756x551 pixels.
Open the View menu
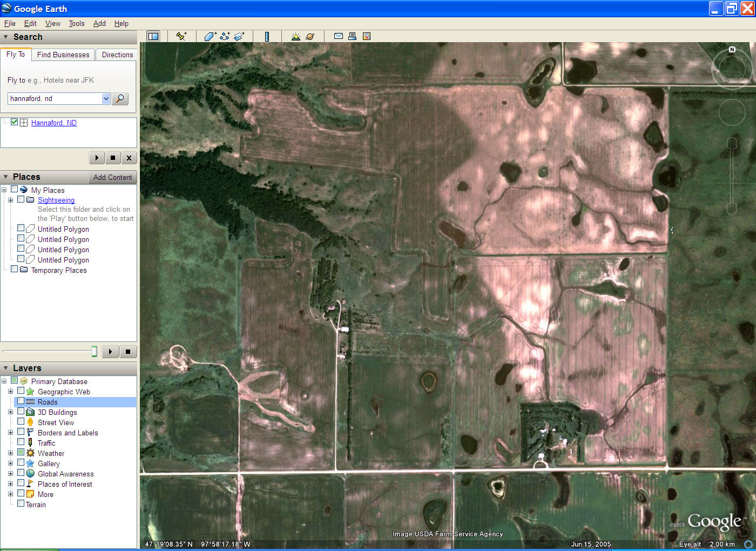tap(53, 23)
